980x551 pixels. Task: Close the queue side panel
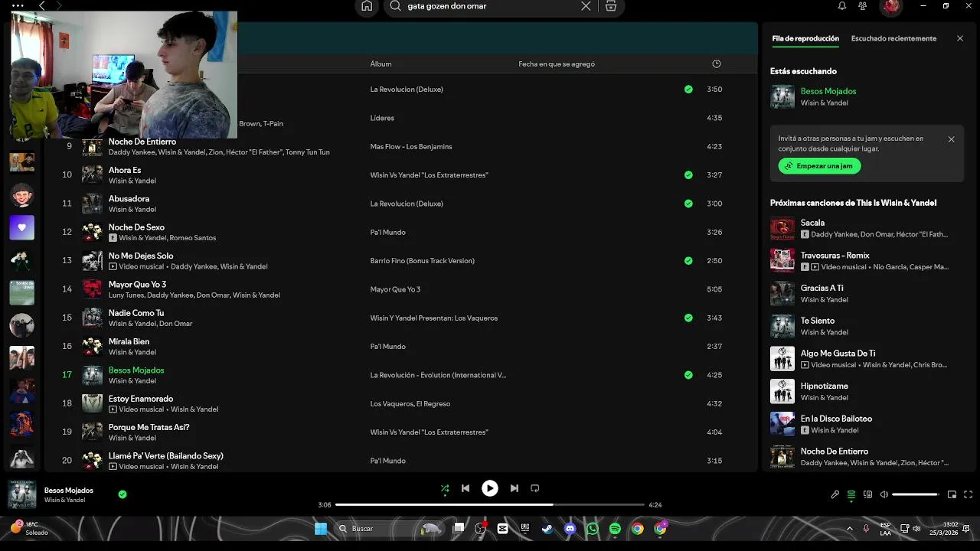[960, 38]
